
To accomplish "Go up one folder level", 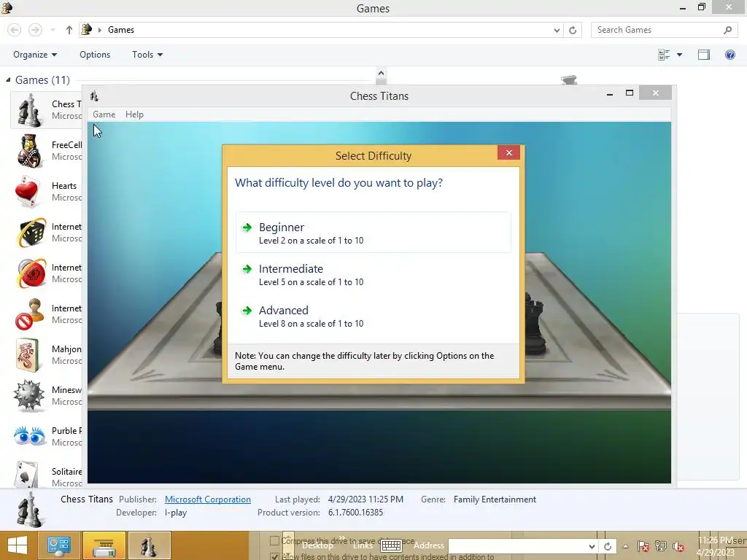I will [x=69, y=30].
